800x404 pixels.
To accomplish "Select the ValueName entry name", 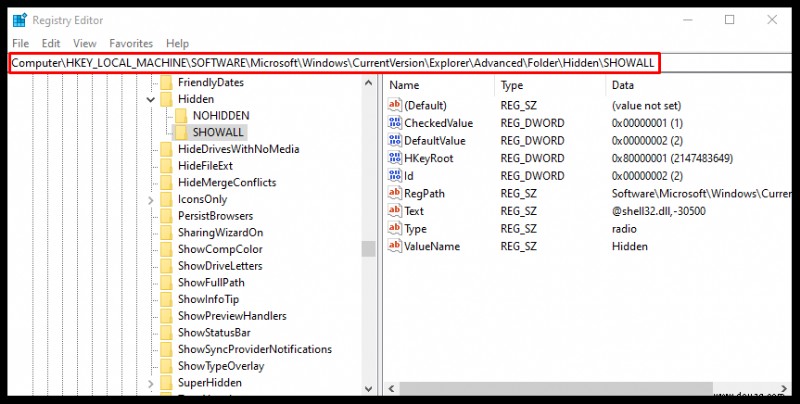I will (x=432, y=246).
